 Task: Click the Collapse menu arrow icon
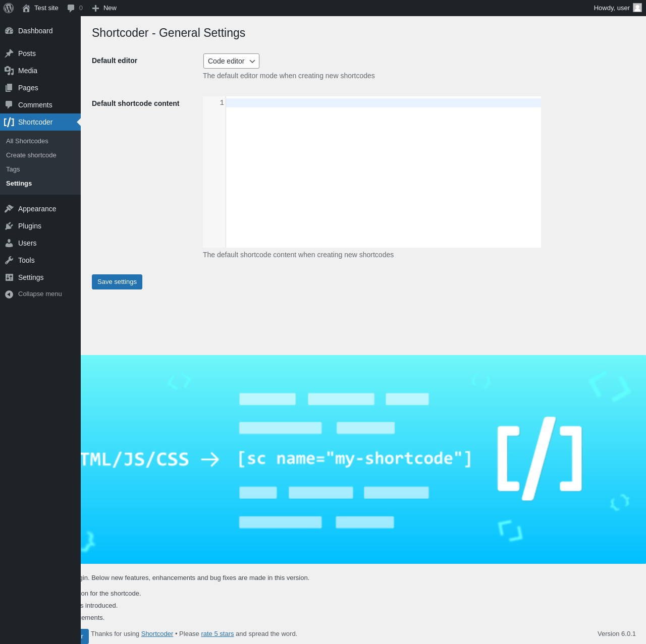(x=9, y=294)
